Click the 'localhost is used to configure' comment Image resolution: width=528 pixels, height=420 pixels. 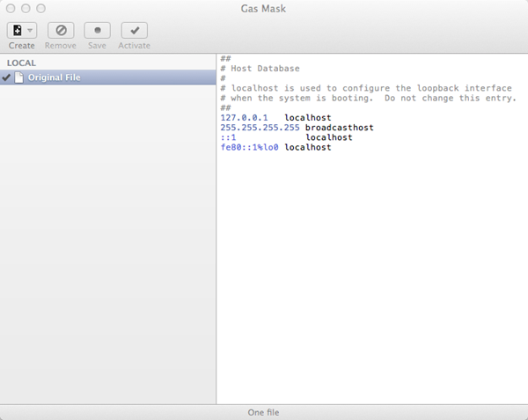point(366,88)
